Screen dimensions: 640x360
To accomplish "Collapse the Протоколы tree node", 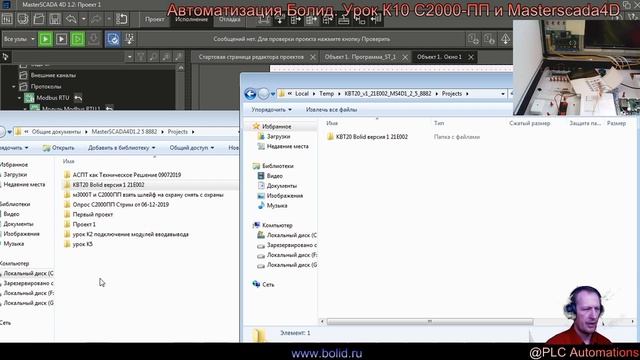I will coord(14,87).
